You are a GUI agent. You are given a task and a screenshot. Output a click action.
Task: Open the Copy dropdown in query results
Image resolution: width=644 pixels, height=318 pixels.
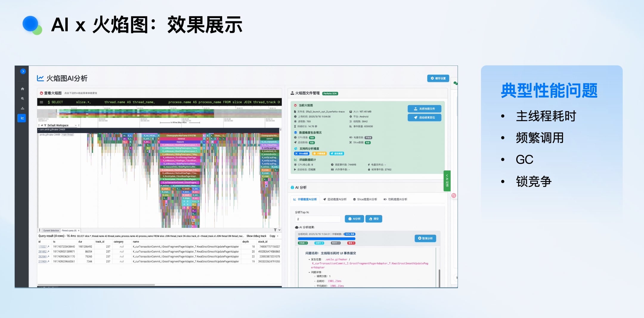pyautogui.click(x=274, y=236)
